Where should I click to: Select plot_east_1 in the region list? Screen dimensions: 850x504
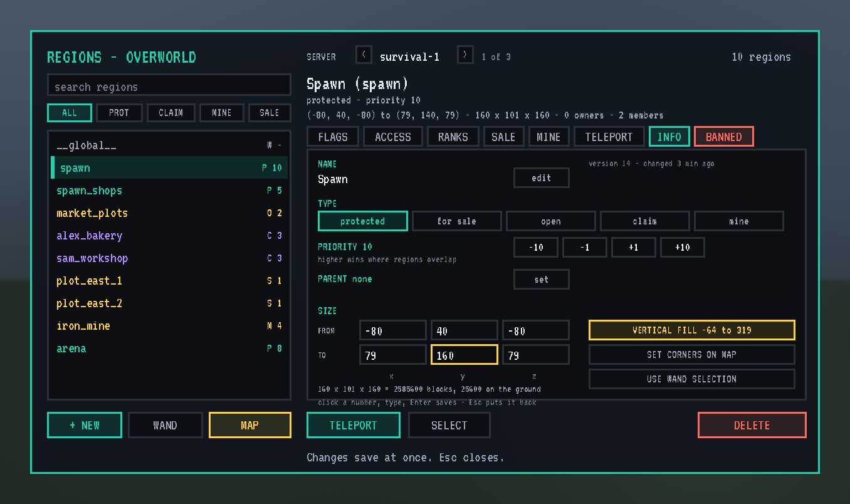tap(169, 281)
